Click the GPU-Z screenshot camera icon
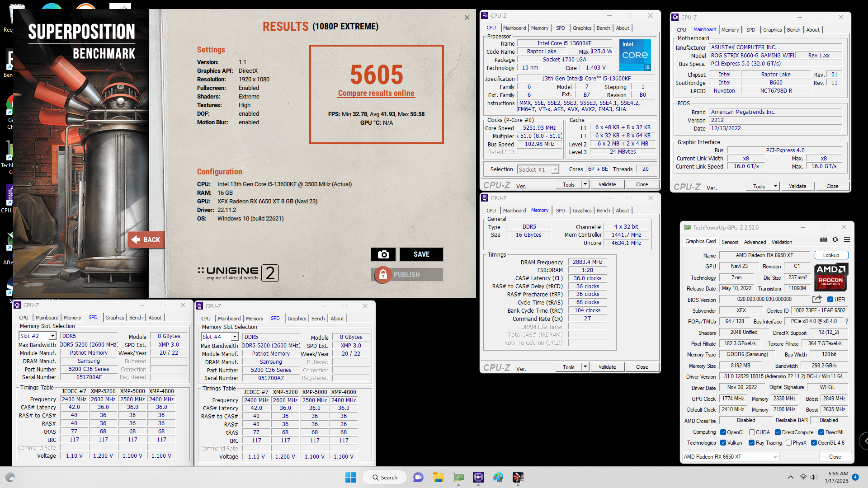This screenshot has height=488, width=868. (824, 239)
